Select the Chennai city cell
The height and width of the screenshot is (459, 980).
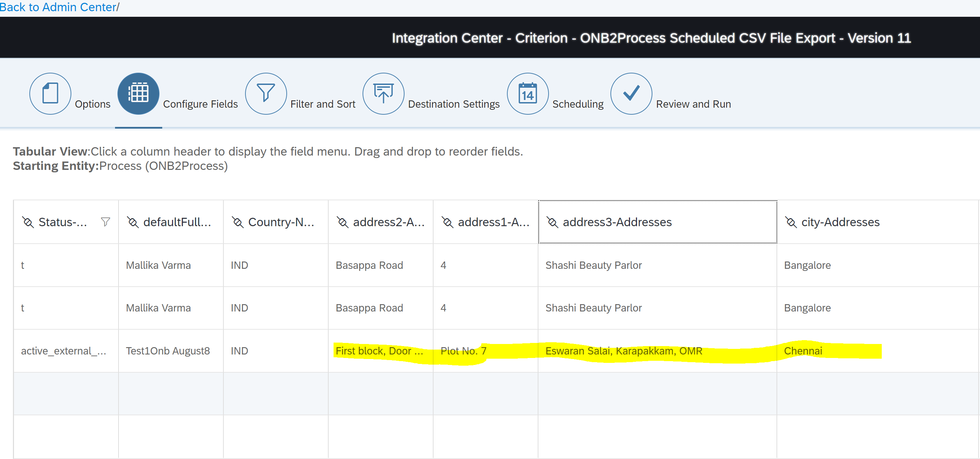pyautogui.click(x=877, y=351)
